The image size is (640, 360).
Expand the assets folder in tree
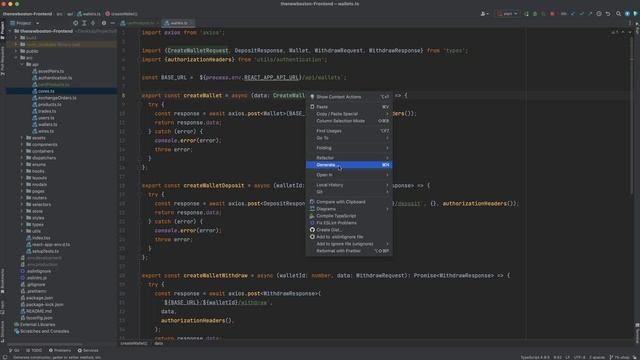pyautogui.click(x=22, y=138)
